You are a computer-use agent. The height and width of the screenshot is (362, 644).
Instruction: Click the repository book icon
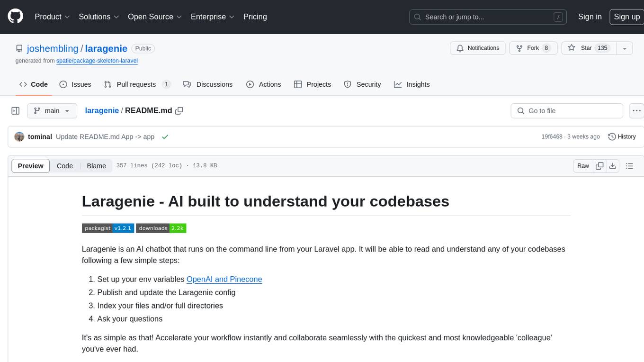tap(19, 48)
